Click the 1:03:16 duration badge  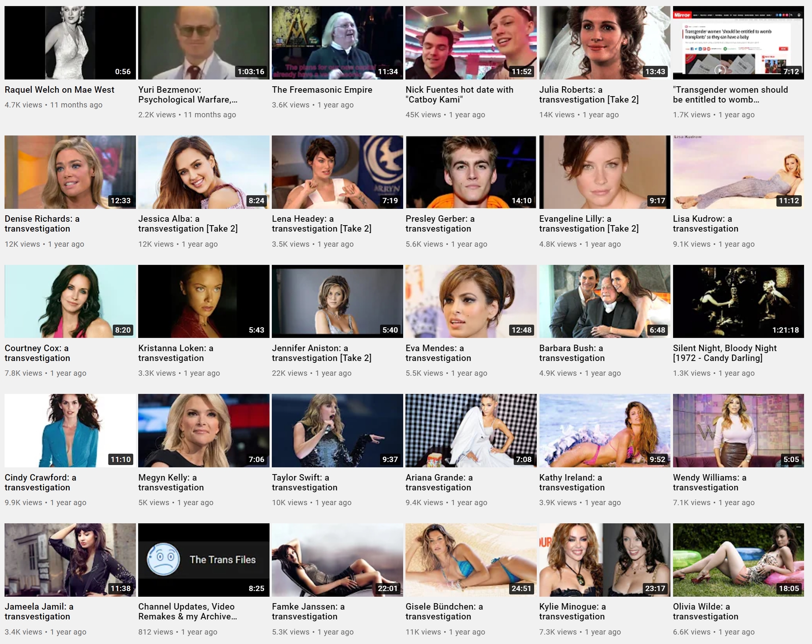(x=251, y=72)
